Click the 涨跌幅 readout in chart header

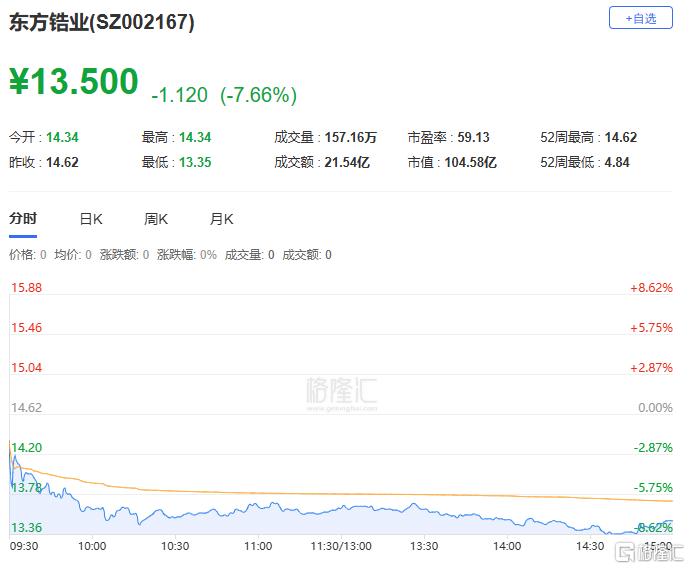187,255
